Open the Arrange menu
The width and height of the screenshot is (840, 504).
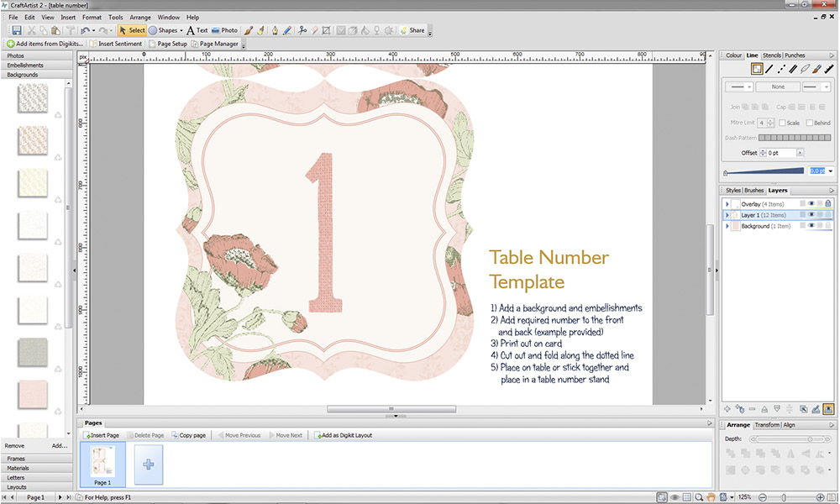click(x=140, y=17)
